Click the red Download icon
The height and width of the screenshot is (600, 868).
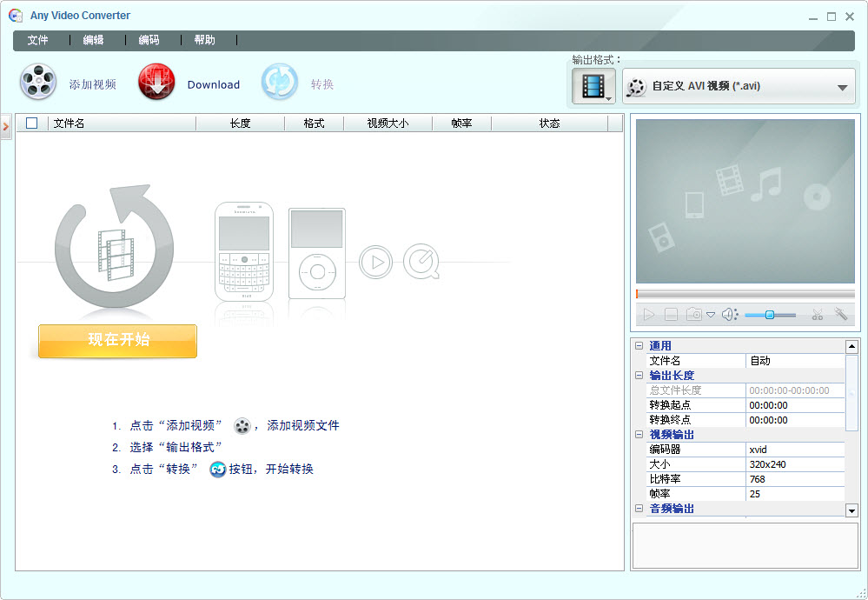pos(156,83)
